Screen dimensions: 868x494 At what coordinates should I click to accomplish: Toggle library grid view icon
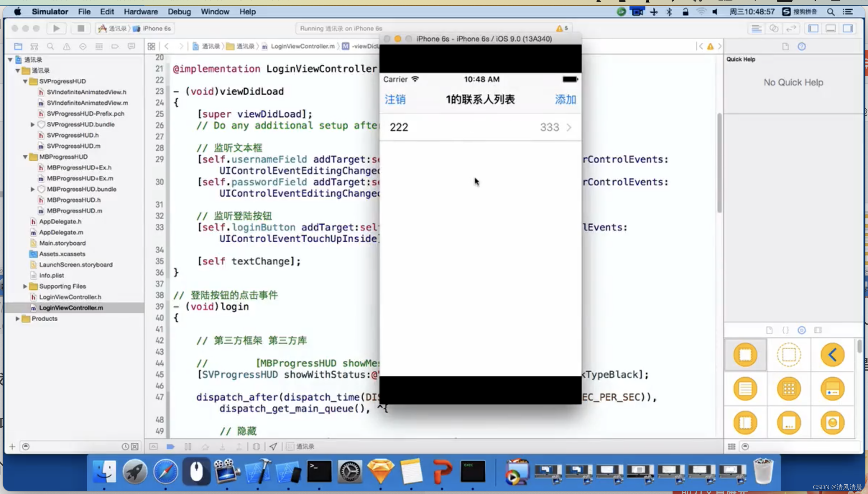pos(731,447)
